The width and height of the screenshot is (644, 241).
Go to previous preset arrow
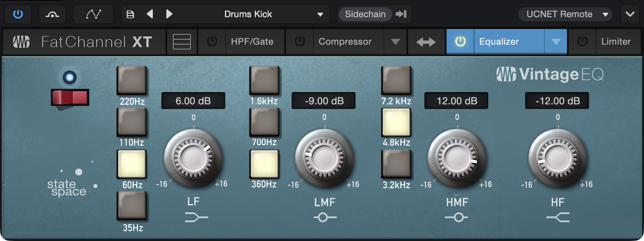click(x=150, y=14)
